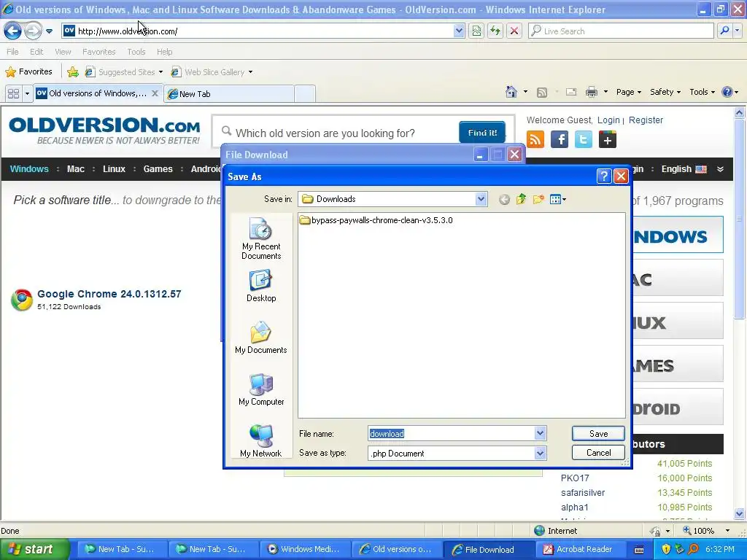Click the Save button
This screenshot has width=747, height=560.
[598, 433]
